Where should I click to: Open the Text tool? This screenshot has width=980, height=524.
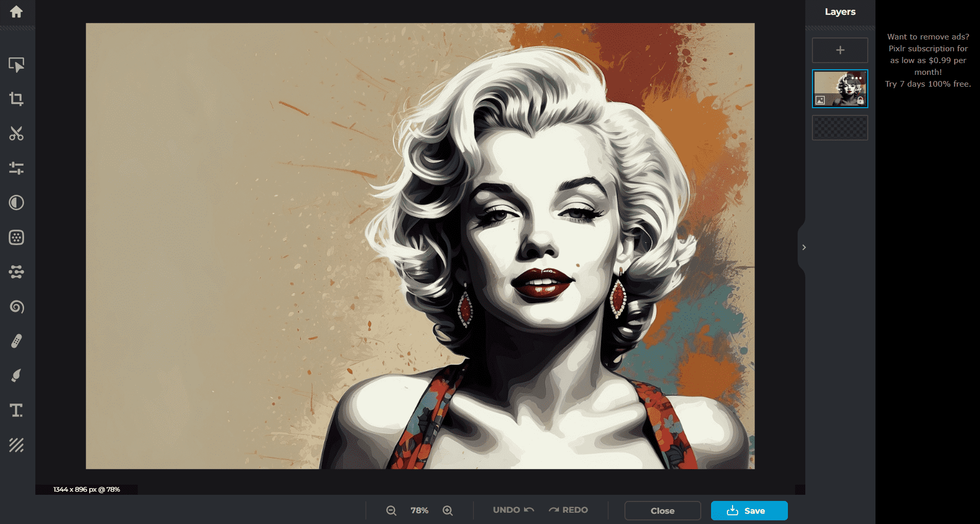16,410
